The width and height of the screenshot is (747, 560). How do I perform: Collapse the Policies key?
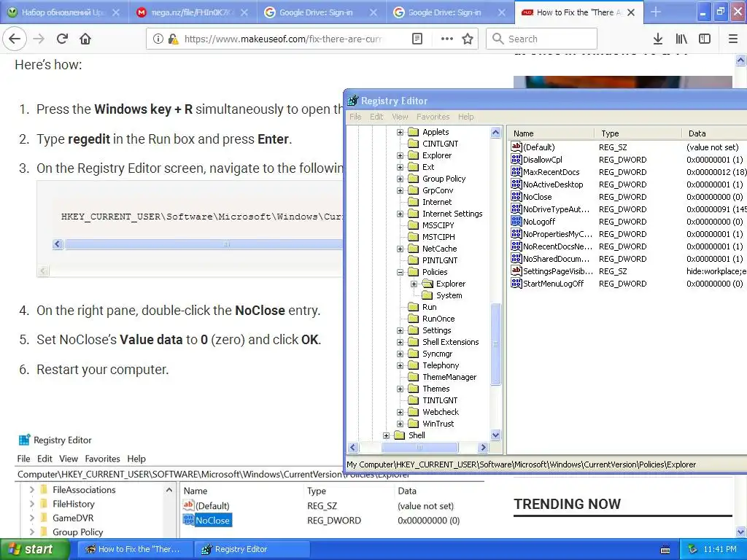tap(400, 272)
